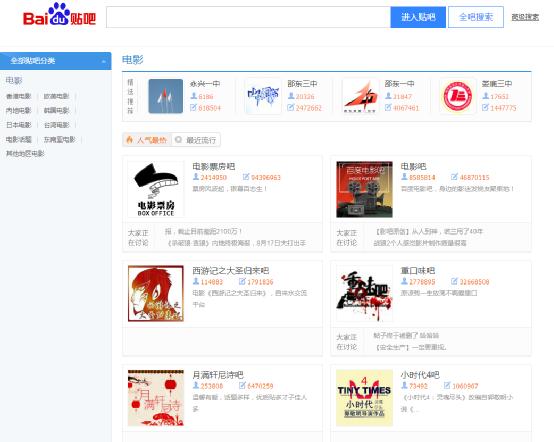Open the 【安全生产】 discussion thread
The height and width of the screenshot is (442, 554).
(x=410, y=347)
